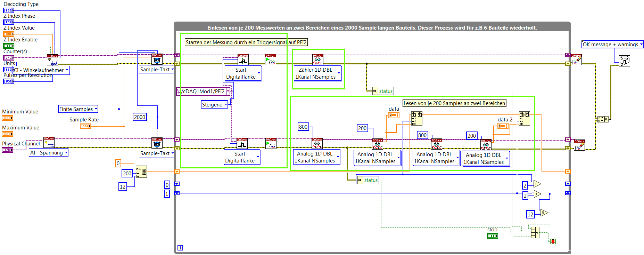Open the CI - Winkelaufnehmer polymorphic selector
644x255 pixels.
tap(41, 70)
